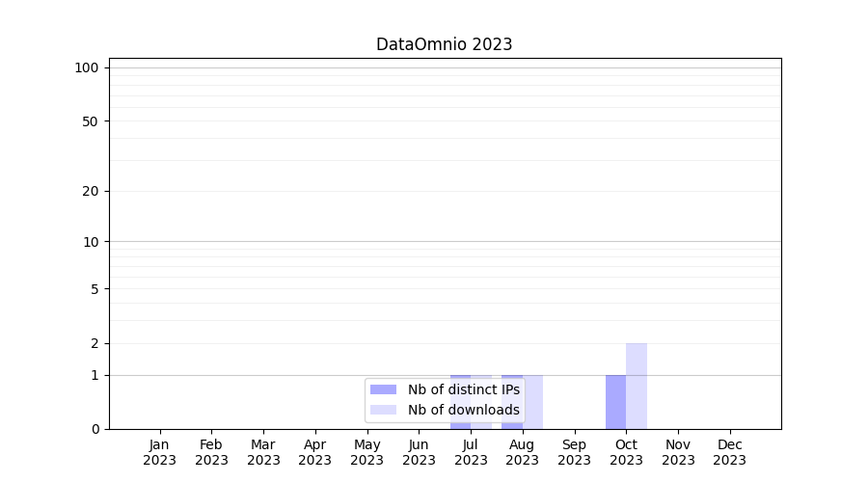Click the Sep 2023 x-axis label
Screen dimensions: 868x482
click(x=574, y=452)
